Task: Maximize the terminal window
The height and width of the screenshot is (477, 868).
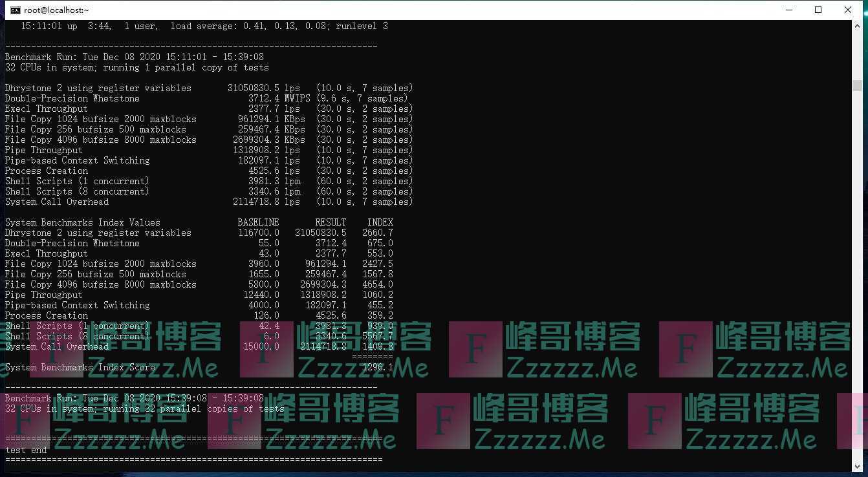Action: coord(818,10)
